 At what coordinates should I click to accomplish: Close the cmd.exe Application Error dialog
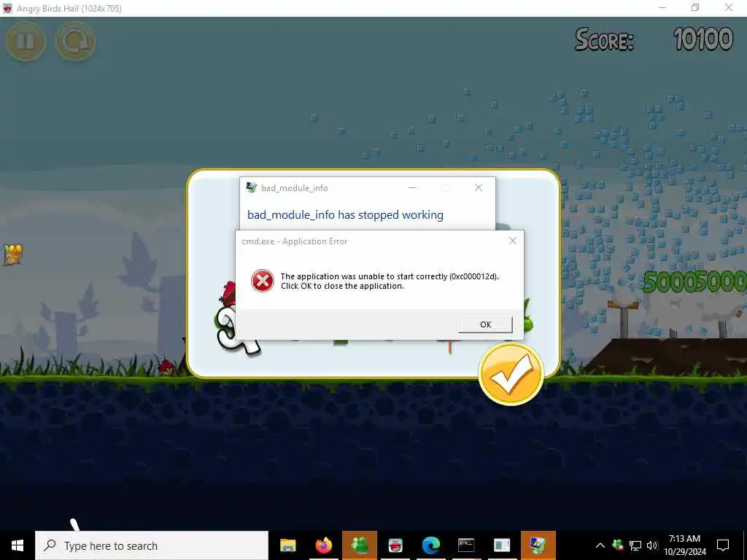click(x=513, y=241)
